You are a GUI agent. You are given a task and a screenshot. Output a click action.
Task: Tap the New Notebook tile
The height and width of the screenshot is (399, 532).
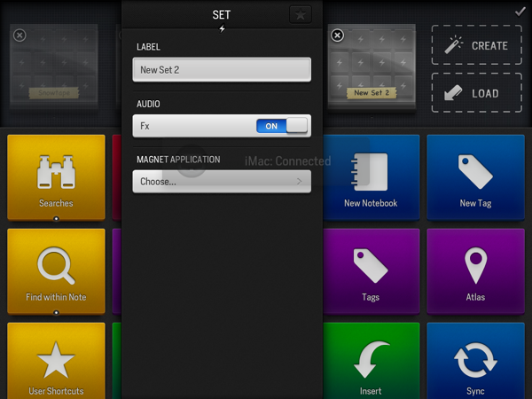(x=371, y=177)
